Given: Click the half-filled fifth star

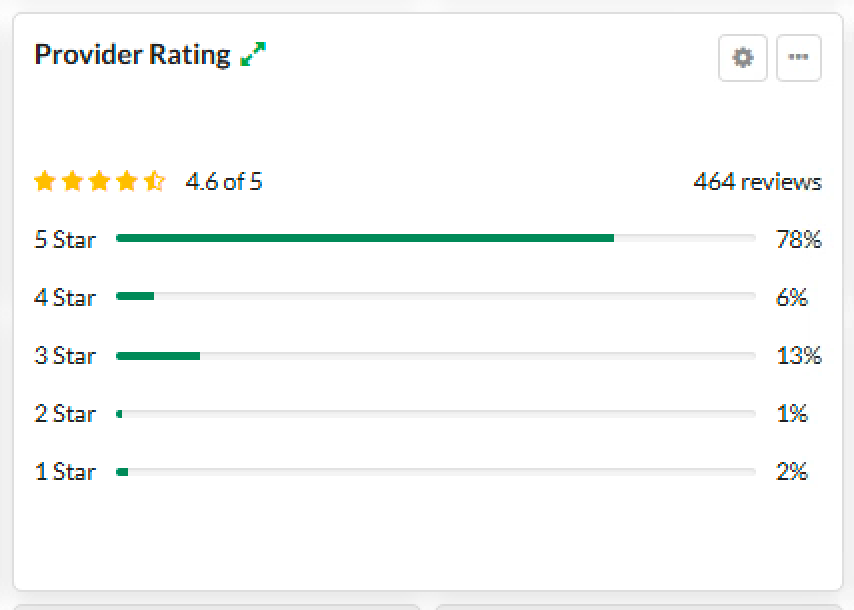Looking at the screenshot, I should tap(154, 182).
